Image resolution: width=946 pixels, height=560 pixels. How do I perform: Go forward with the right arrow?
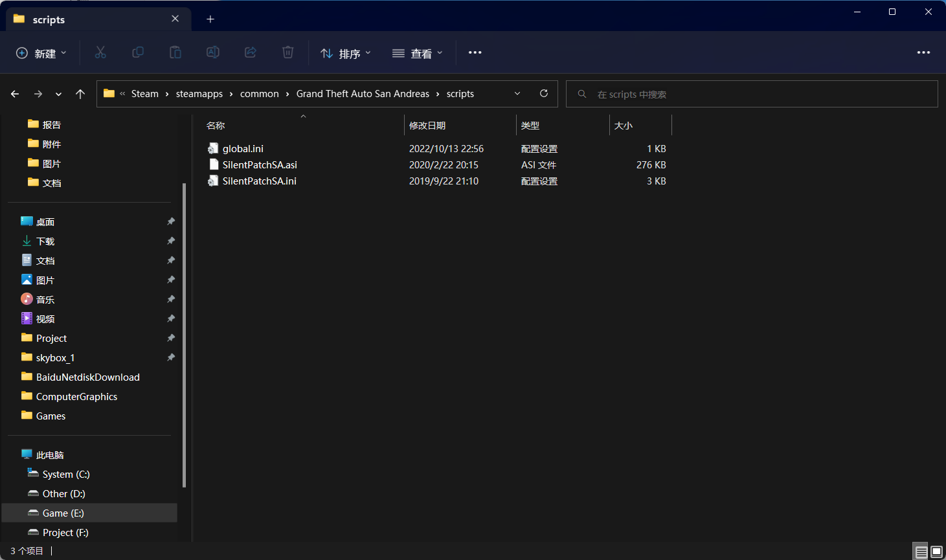point(38,94)
